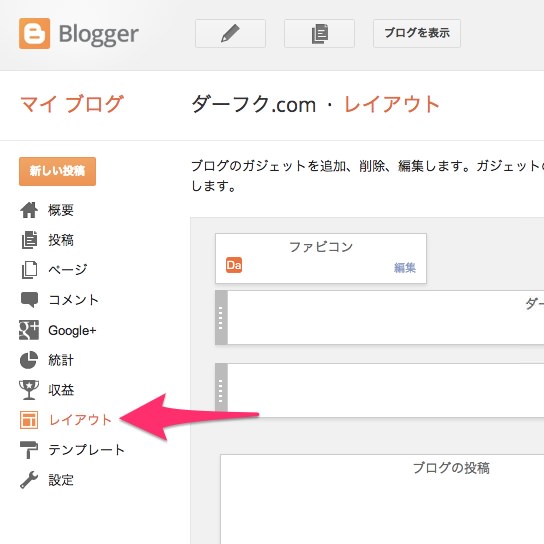The height and width of the screenshot is (544, 544).
Task: Open the コメント menu item
Action: [74, 300]
